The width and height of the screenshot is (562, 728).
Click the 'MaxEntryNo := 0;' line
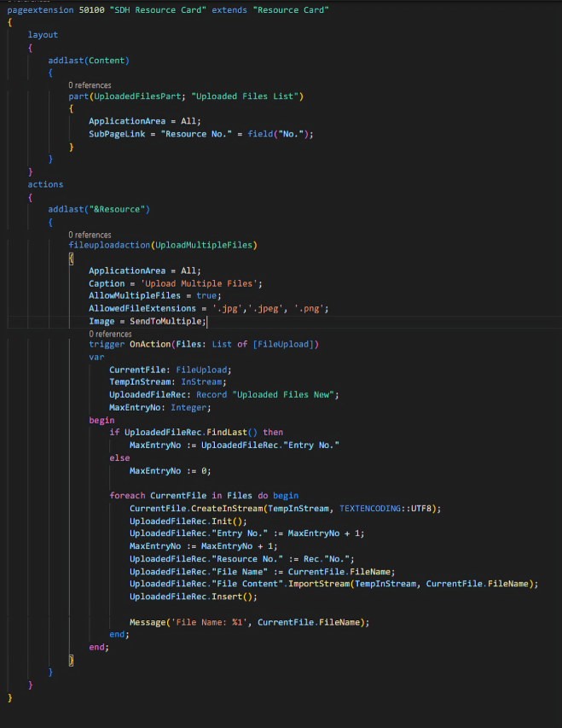click(171, 471)
